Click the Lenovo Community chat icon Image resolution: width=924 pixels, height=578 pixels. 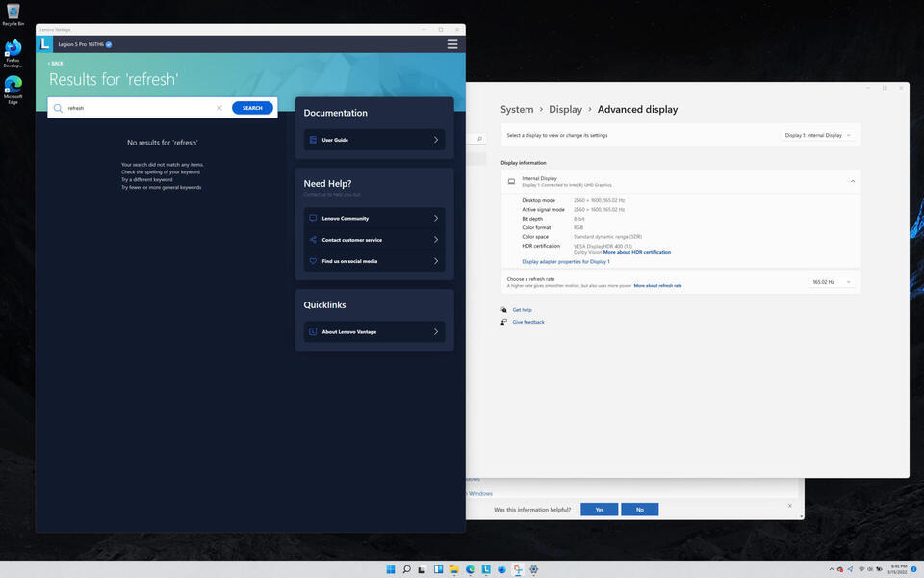coord(313,218)
